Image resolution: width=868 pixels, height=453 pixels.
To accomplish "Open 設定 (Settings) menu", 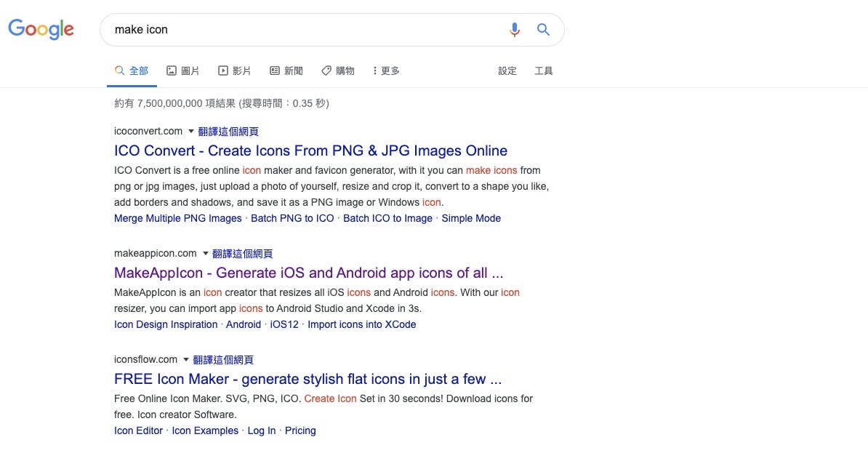I will [x=507, y=71].
